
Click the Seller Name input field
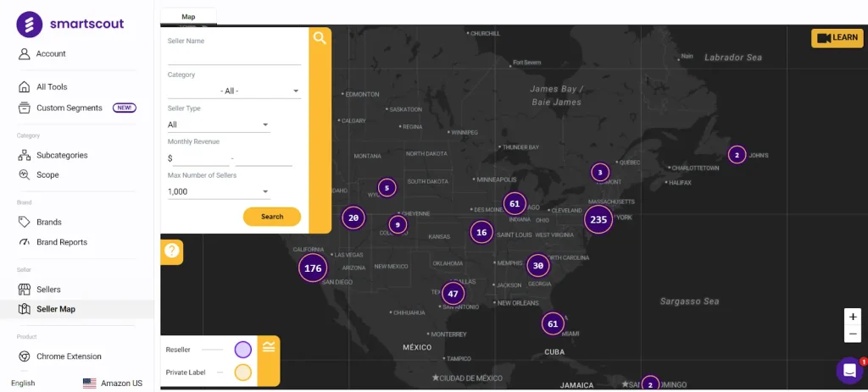(234, 57)
